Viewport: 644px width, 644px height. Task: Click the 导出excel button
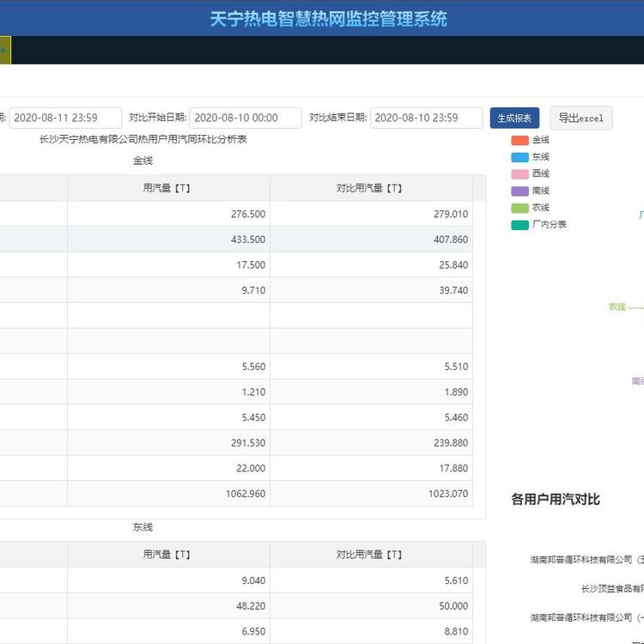coord(581,118)
